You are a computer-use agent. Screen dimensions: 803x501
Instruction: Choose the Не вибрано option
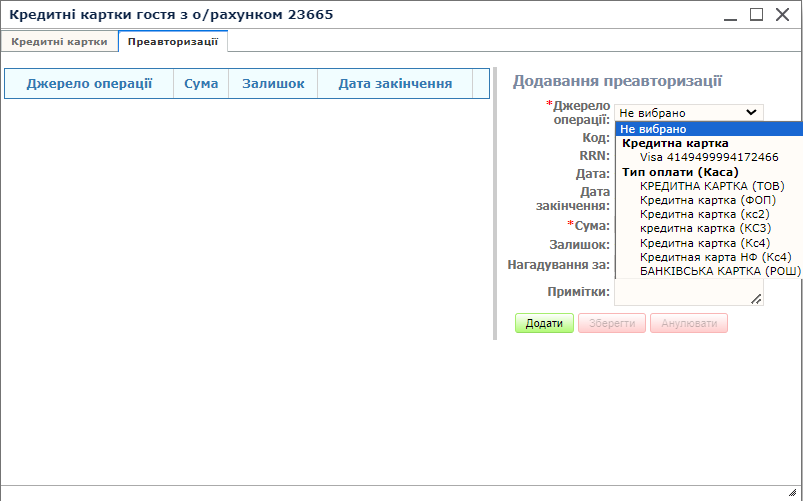(x=653, y=129)
